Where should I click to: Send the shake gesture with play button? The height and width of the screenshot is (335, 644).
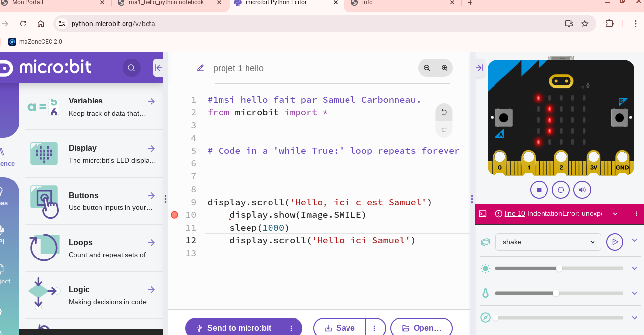click(615, 242)
